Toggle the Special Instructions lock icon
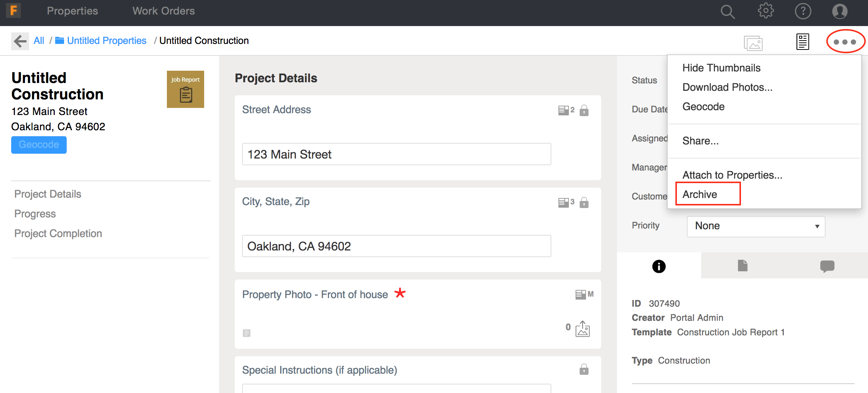This screenshot has height=393, width=868. pyautogui.click(x=584, y=370)
